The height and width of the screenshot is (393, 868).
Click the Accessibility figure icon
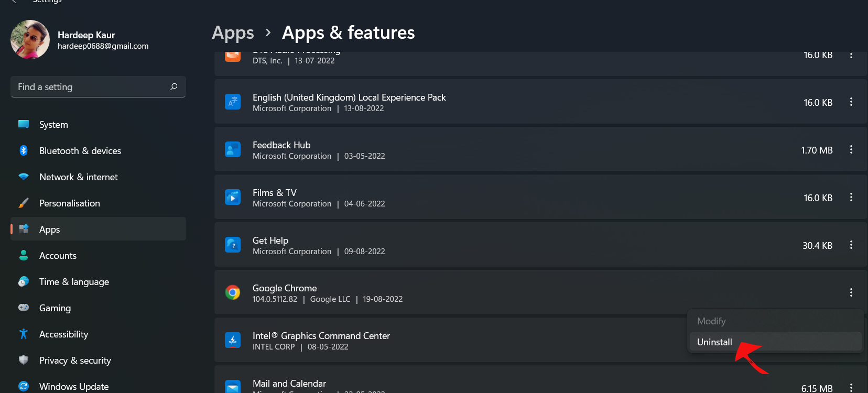click(x=24, y=334)
